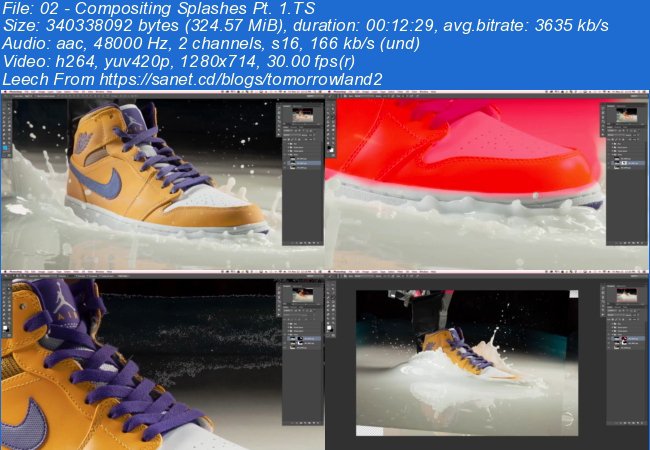Click the Navigator preview in the yellow-sneaker splash frame
Viewport: 650px width, 450px height.
(303, 115)
